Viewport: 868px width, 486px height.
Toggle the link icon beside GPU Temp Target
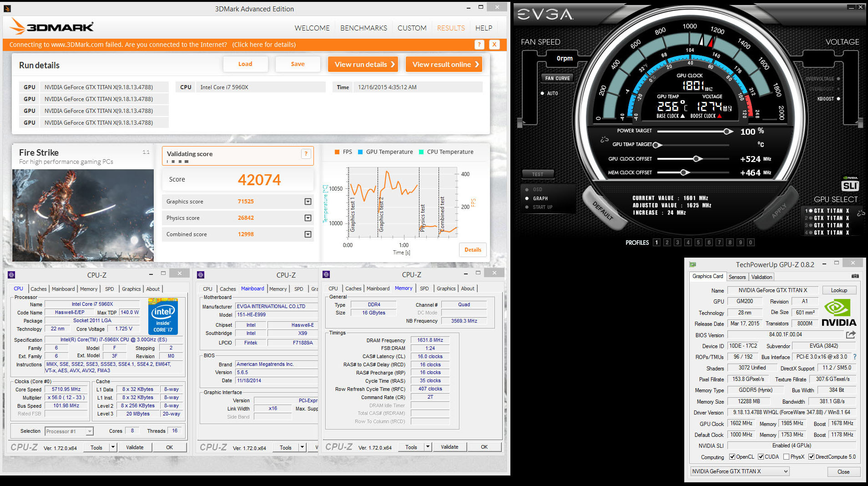604,140
